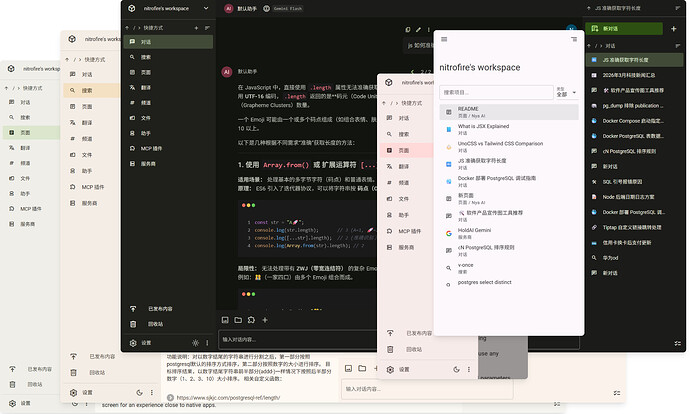
Task: Copy the message using the copy icon
Action: (x=407, y=29)
